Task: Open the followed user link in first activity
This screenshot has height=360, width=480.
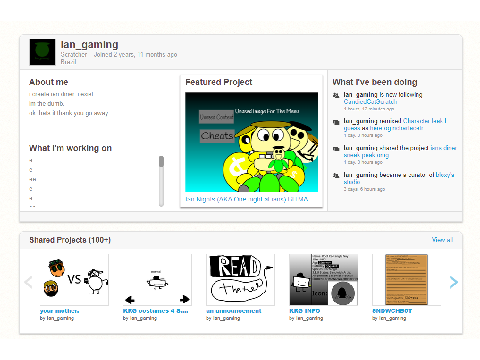Action: tap(370, 102)
